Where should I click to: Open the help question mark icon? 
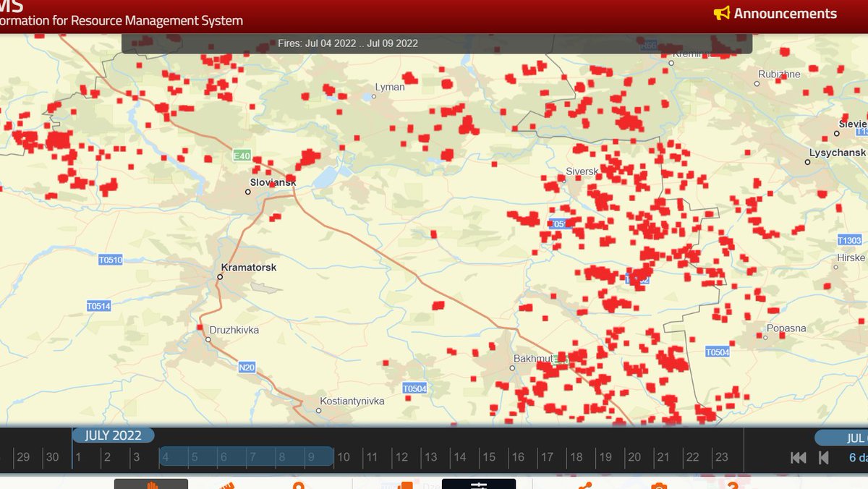click(732, 485)
